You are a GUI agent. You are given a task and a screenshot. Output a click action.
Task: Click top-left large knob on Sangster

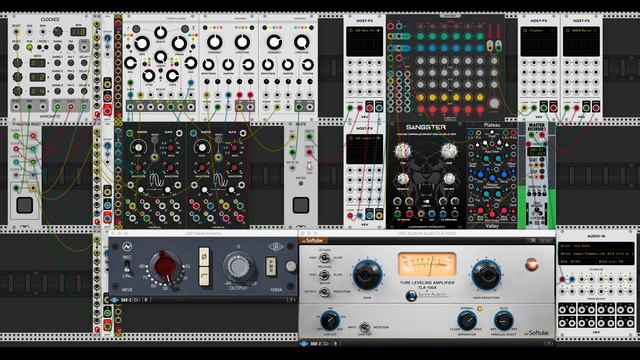coord(402,151)
